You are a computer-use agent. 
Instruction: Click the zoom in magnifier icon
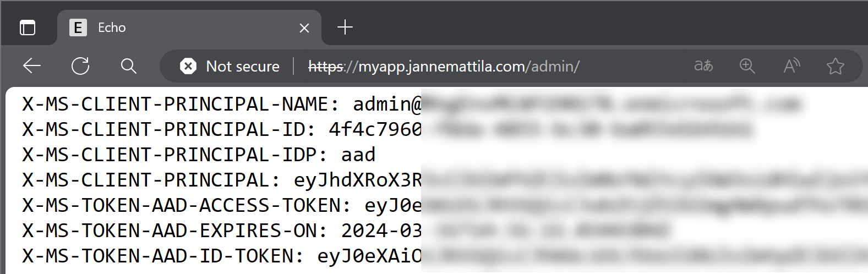(747, 66)
